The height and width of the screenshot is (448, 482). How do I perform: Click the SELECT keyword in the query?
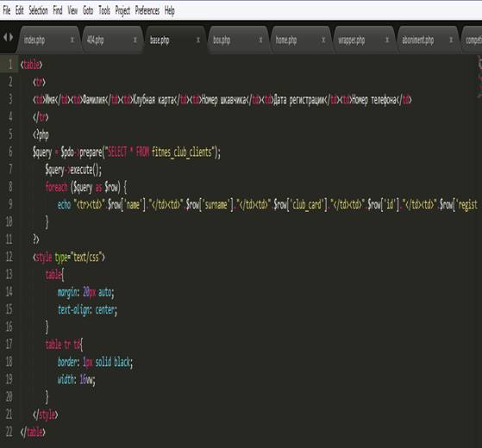click(x=117, y=152)
